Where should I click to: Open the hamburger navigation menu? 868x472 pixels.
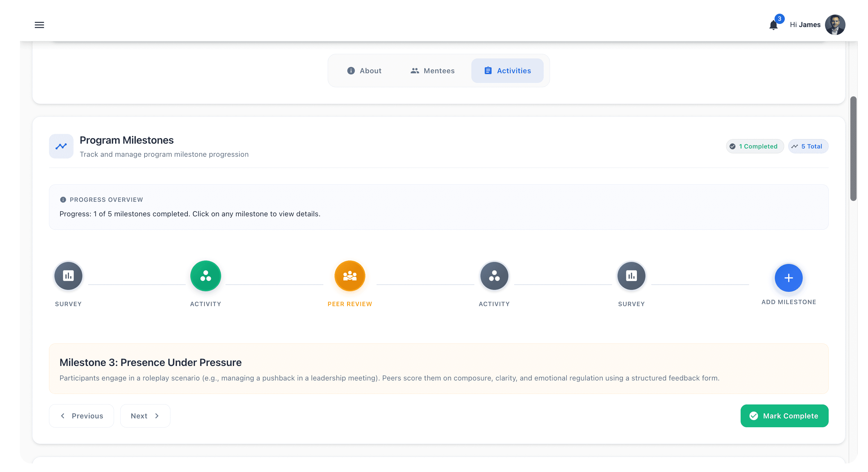point(39,25)
